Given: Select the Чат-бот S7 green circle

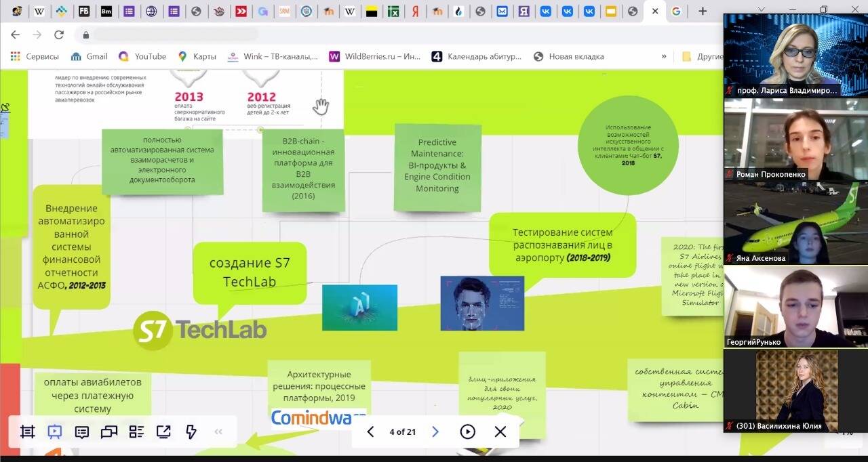Looking at the screenshot, I should 628,145.
